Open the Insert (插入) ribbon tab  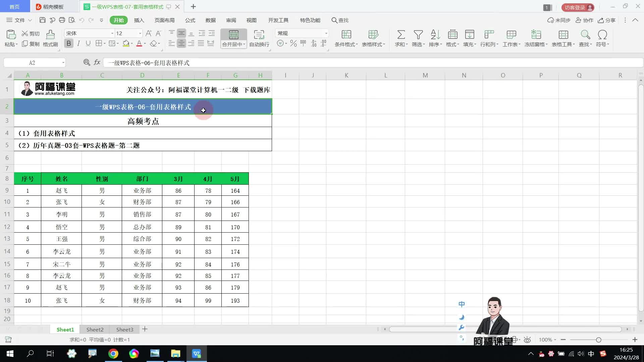139,20
